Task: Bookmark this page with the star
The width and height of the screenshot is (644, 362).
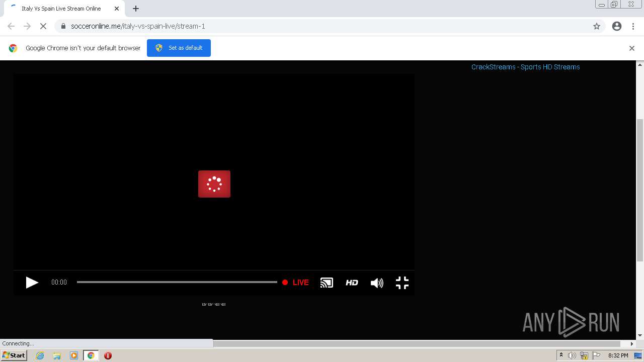Action: coord(597,26)
